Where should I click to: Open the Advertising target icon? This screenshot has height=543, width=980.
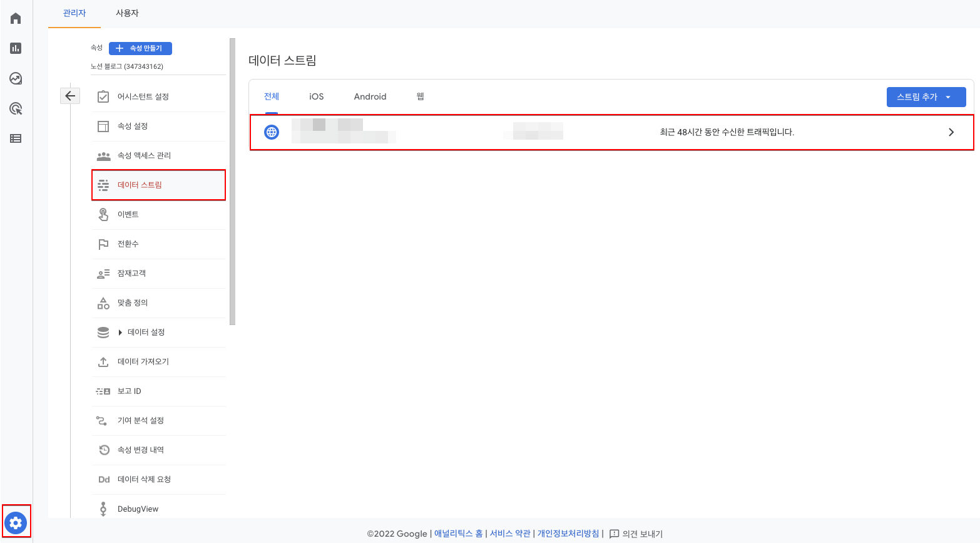[16, 108]
